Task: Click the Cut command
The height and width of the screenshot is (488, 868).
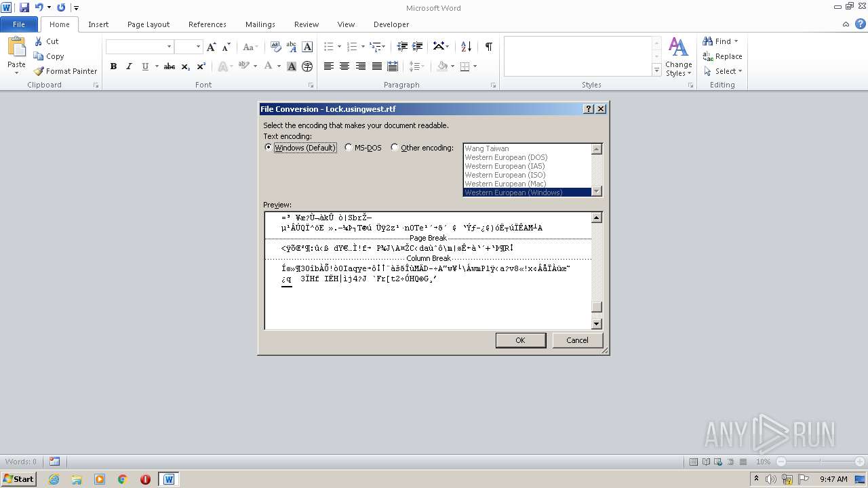Action: click(47, 41)
